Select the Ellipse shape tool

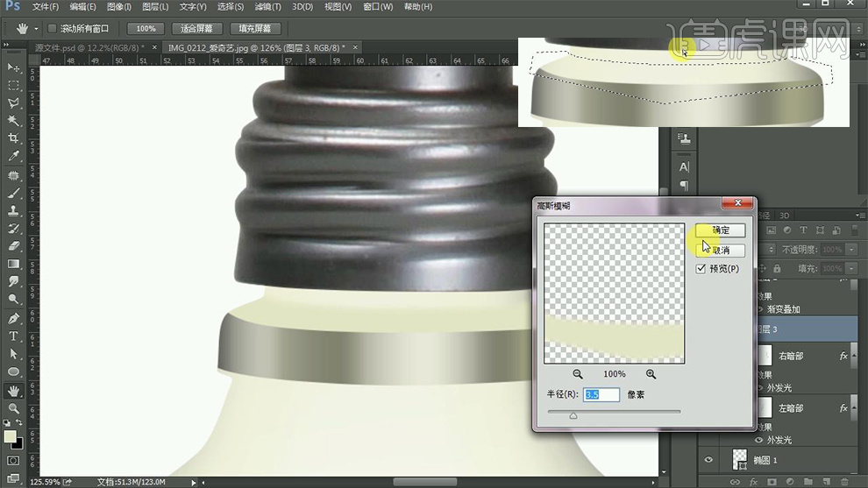click(x=13, y=371)
